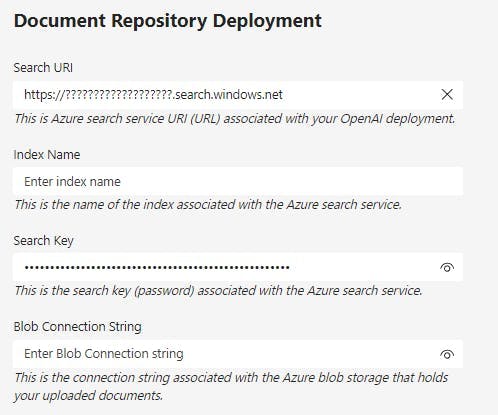Click the Document Repository Deployment heading

coord(168,21)
